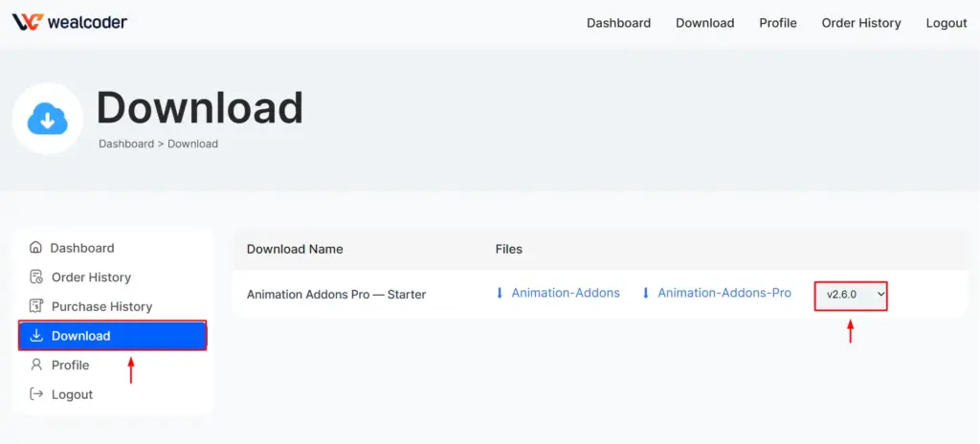Click the Wealcoder logo
980x444 pixels.
tap(69, 22)
